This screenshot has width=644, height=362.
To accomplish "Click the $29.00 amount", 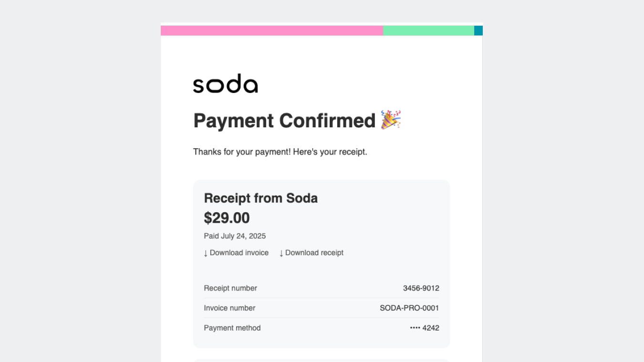I will click(227, 217).
